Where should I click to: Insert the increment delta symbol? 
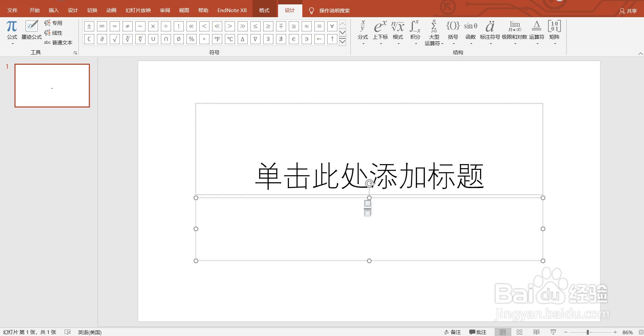point(243,39)
